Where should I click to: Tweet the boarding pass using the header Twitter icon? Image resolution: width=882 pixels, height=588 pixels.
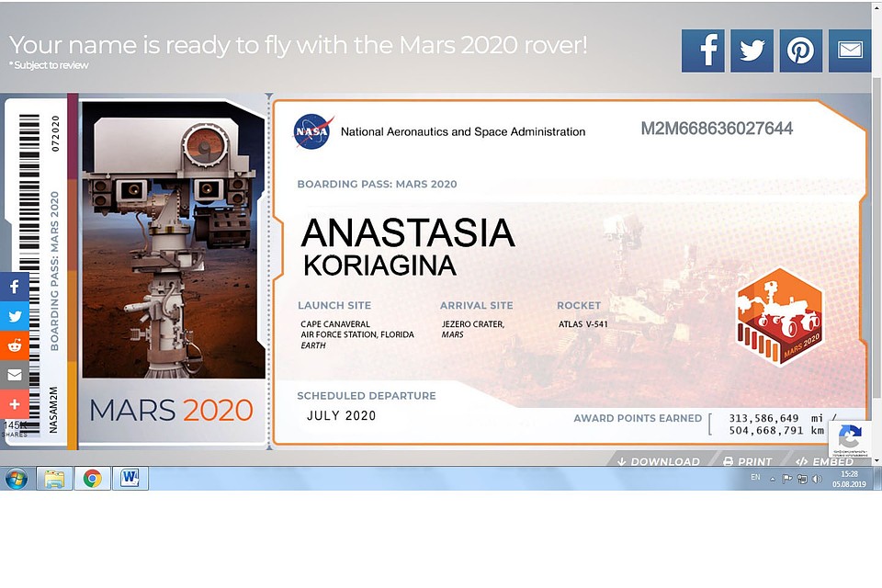(x=752, y=51)
